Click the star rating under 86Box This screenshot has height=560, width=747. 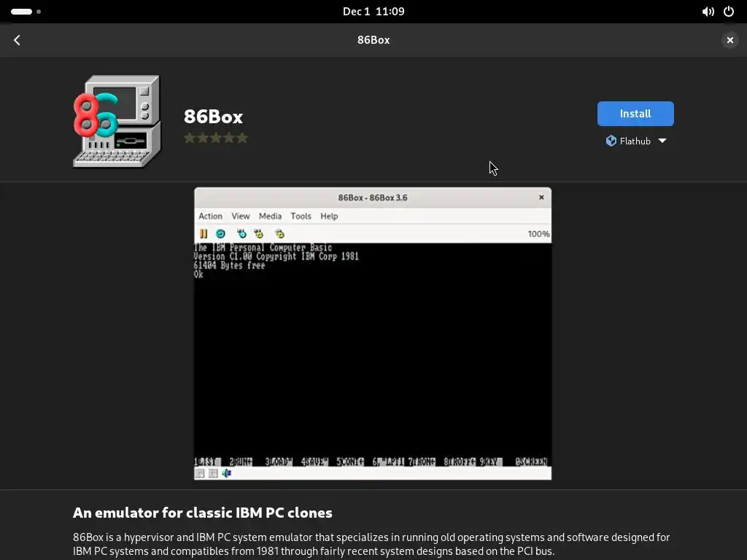[x=216, y=138]
